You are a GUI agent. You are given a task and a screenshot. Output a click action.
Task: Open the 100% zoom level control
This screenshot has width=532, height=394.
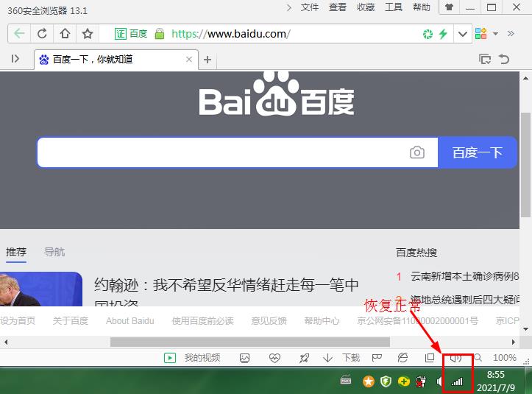click(x=505, y=358)
